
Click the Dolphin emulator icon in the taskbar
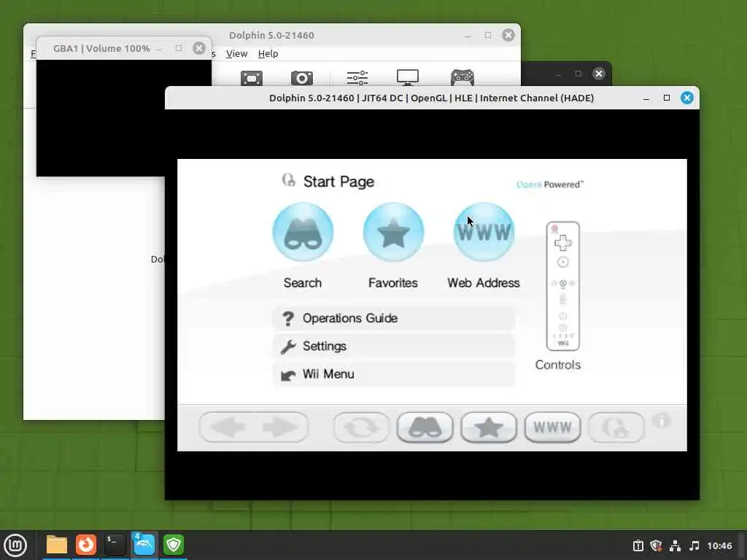tap(144, 545)
